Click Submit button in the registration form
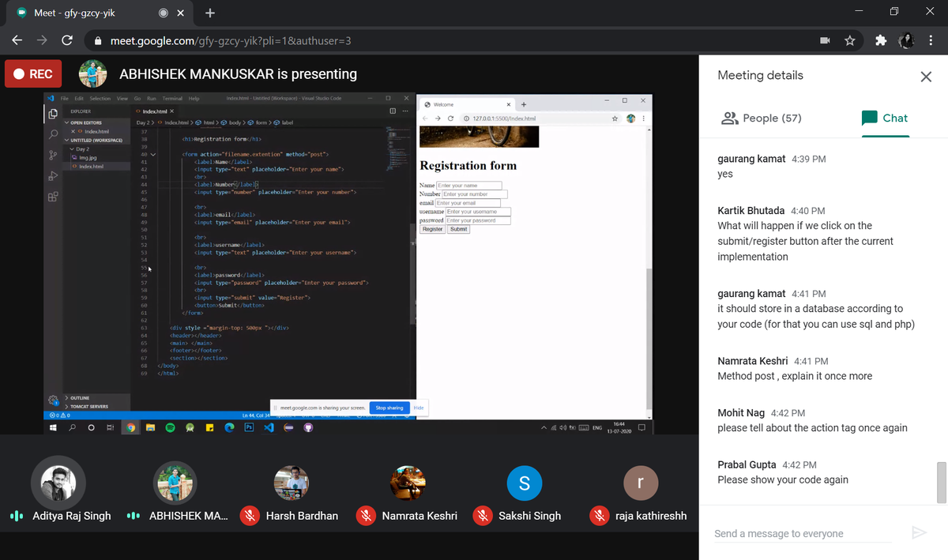The width and height of the screenshot is (948, 560). tap(459, 229)
